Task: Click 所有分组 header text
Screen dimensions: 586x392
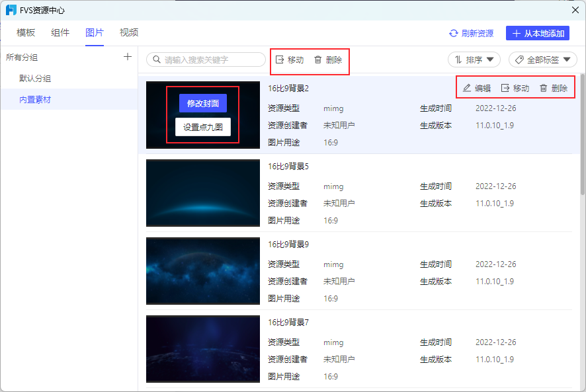Action: pyautogui.click(x=22, y=57)
